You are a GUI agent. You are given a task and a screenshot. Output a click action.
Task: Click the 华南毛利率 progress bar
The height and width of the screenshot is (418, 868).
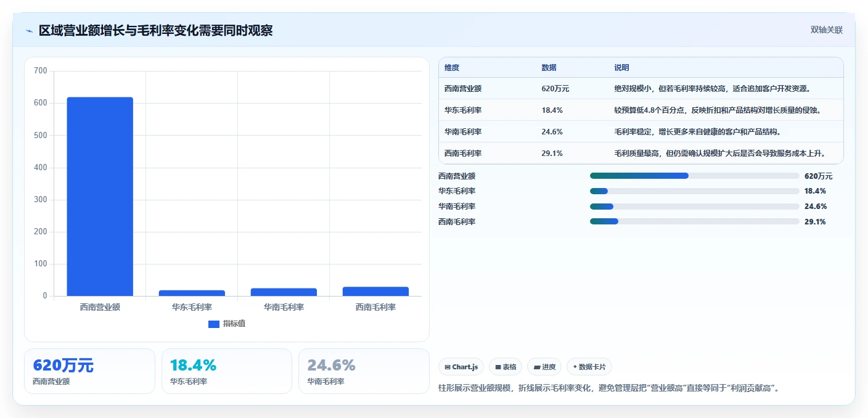click(x=694, y=207)
